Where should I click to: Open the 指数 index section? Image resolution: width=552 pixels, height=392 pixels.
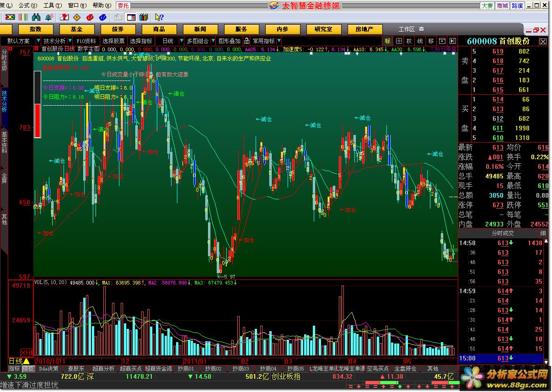[x=35, y=29]
